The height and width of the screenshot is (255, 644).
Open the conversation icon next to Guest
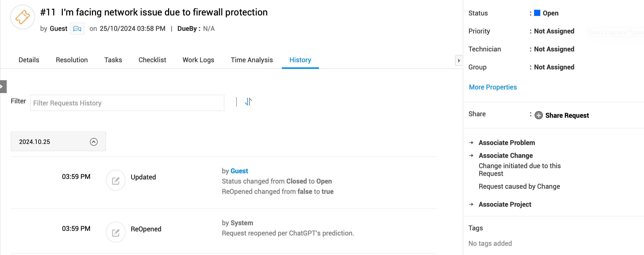tap(77, 29)
